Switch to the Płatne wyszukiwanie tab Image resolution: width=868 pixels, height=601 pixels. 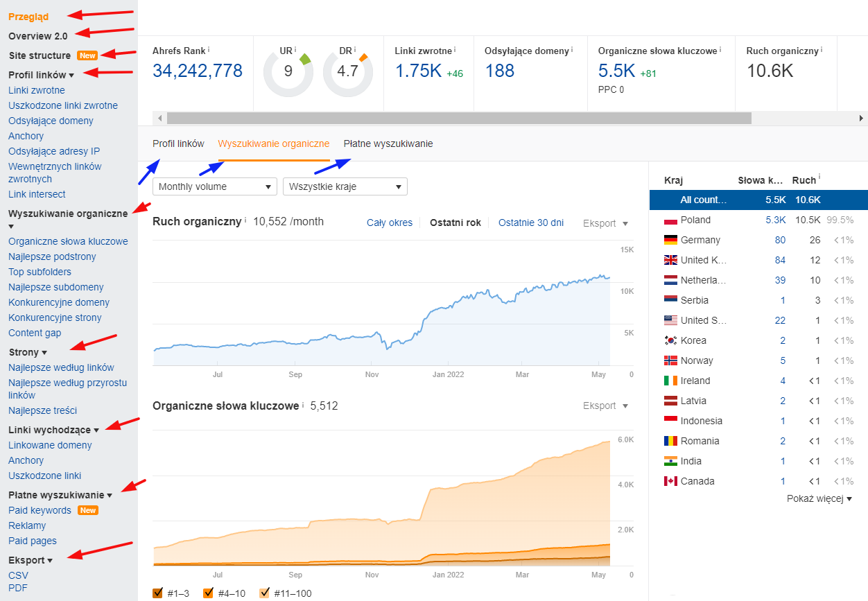[388, 143]
